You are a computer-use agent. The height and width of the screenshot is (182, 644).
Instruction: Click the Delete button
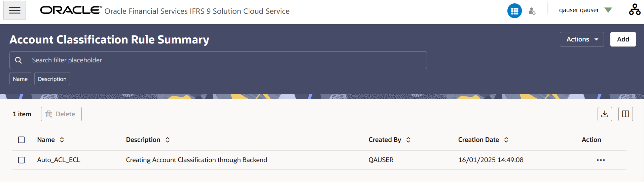[x=61, y=114]
